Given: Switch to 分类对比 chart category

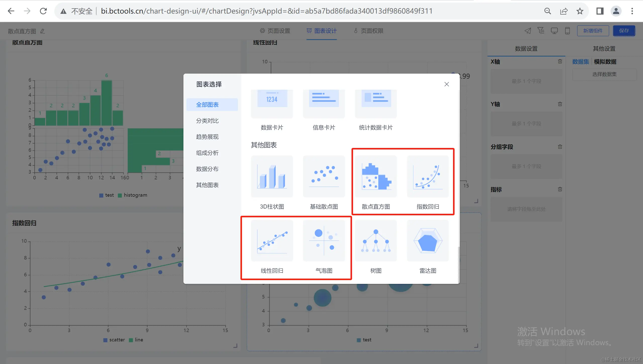Looking at the screenshot, I should [207, 121].
